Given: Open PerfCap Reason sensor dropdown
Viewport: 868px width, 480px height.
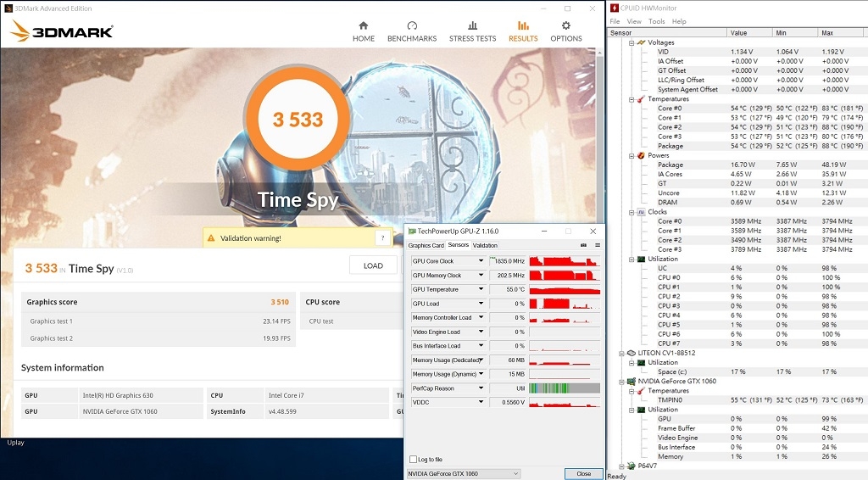Looking at the screenshot, I should click(x=481, y=388).
